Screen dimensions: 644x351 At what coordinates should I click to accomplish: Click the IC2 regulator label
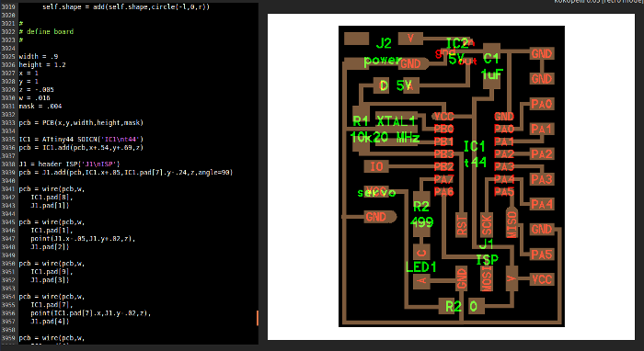click(457, 43)
